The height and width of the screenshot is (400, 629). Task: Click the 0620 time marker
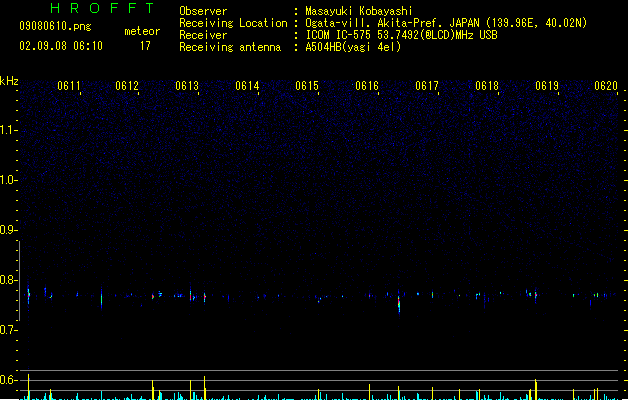tap(606, 86)
